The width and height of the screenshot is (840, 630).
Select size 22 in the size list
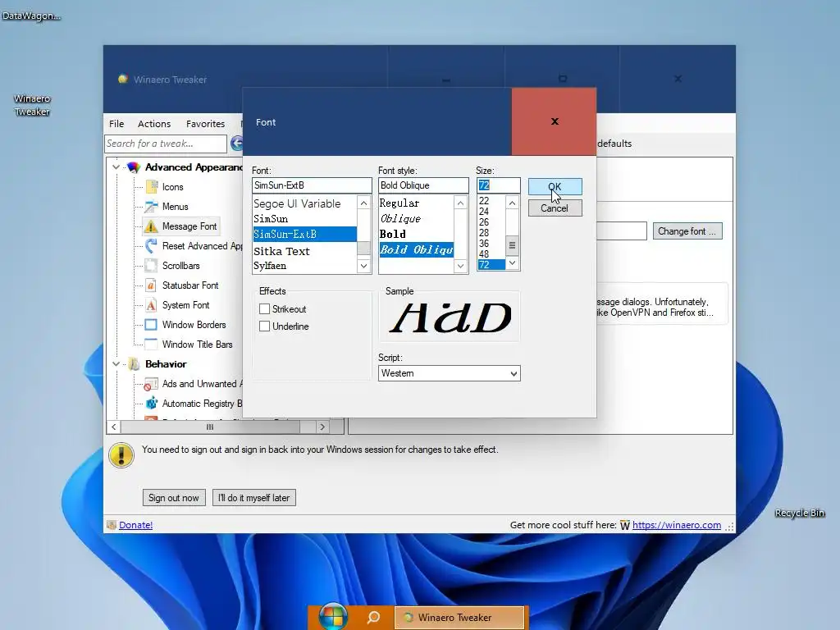(491, 201)
